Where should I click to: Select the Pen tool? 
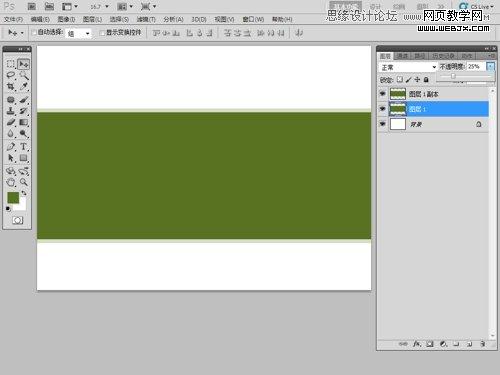[x=11, y=147]
